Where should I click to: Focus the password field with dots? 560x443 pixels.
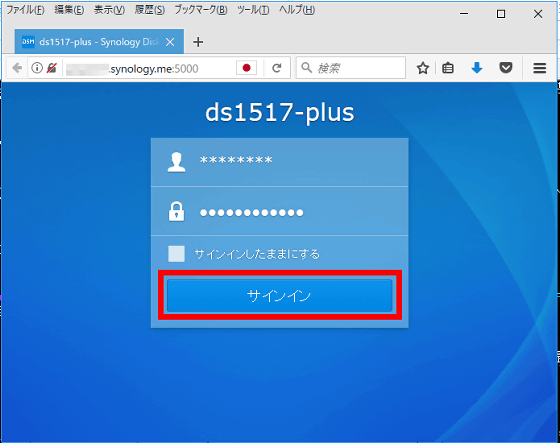[x=280, y=211]
